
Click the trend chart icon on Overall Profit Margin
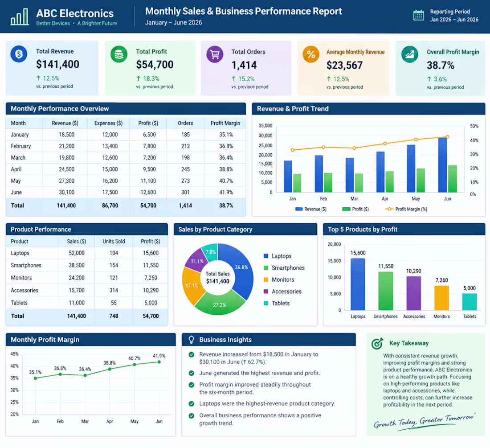410,54
